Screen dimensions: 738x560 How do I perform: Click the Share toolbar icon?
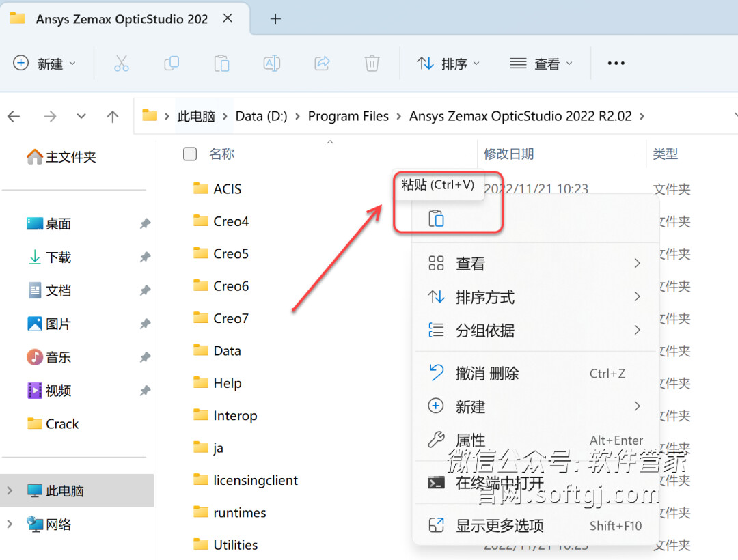click(322, 63)
